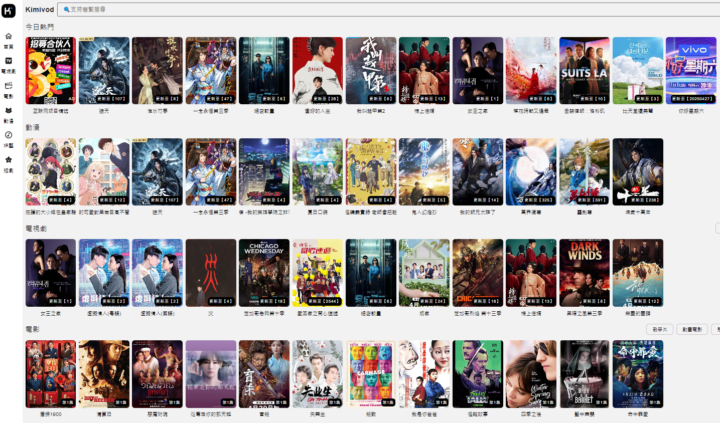Select the Anime (動漫) cat icon
The height and width of the screenshot is (423, 720).
[x=8, y=113]
